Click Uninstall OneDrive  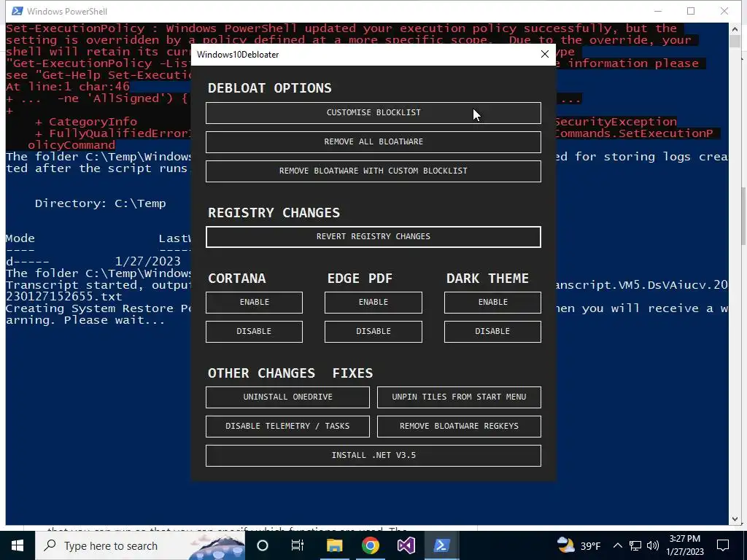click(287, 397)
